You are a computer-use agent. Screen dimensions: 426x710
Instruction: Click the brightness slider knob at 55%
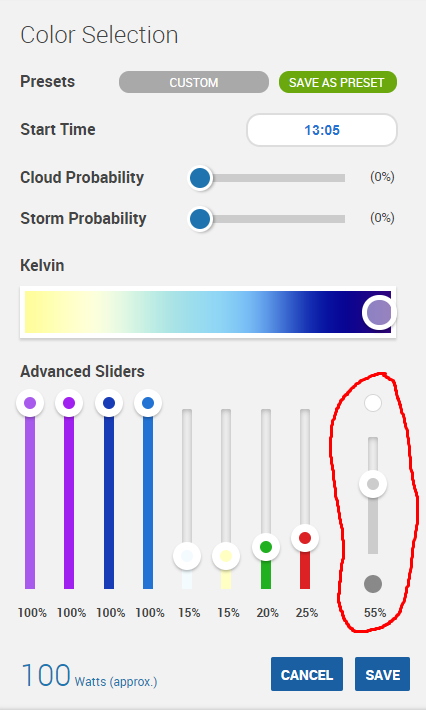tap(373, 484)
